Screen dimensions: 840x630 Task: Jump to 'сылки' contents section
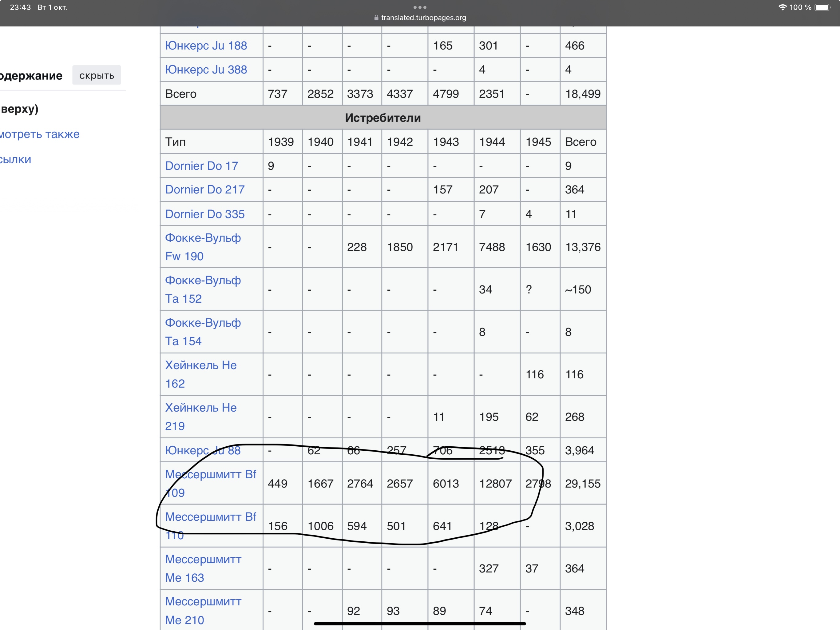tap(15, 160)
